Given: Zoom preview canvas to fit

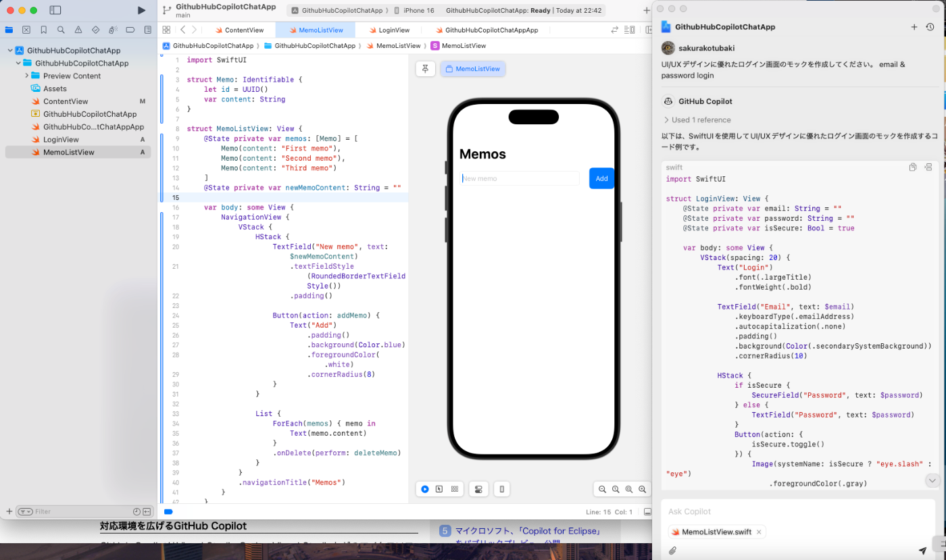Looking at the screenshot, I should (x=629, y=489).
